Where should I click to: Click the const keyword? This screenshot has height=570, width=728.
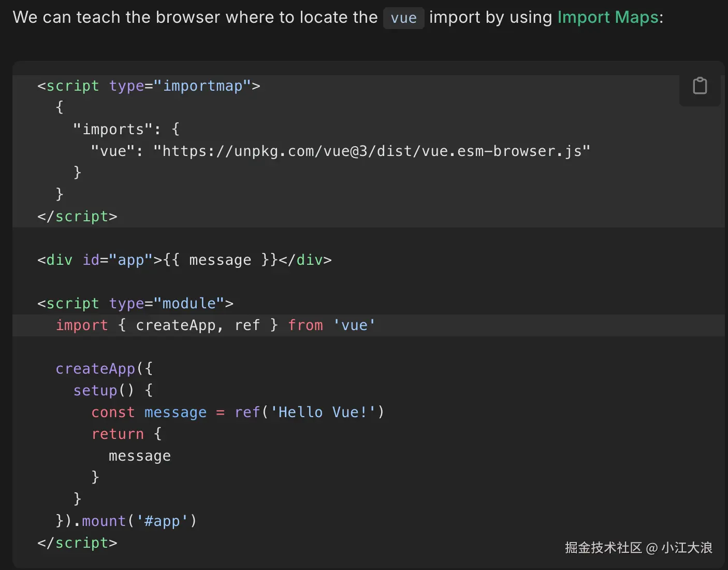point(113,412)
